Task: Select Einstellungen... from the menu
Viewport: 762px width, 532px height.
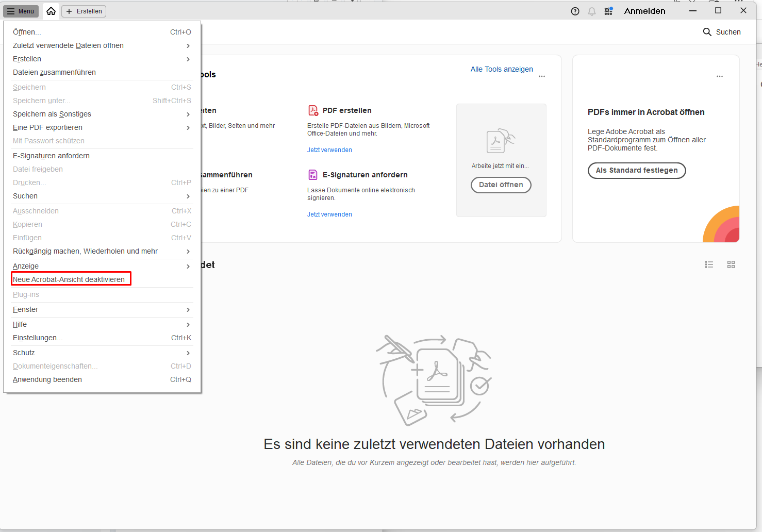Action: point(38,338)
